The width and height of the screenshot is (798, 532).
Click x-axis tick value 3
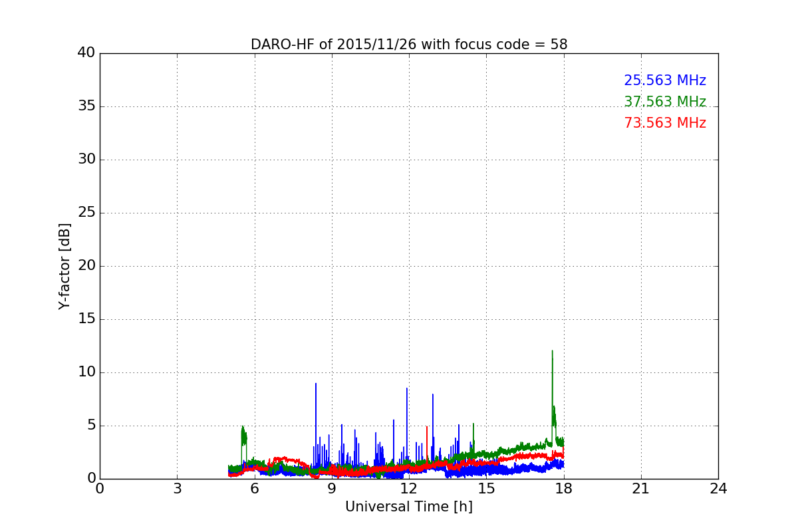(177, 489)
